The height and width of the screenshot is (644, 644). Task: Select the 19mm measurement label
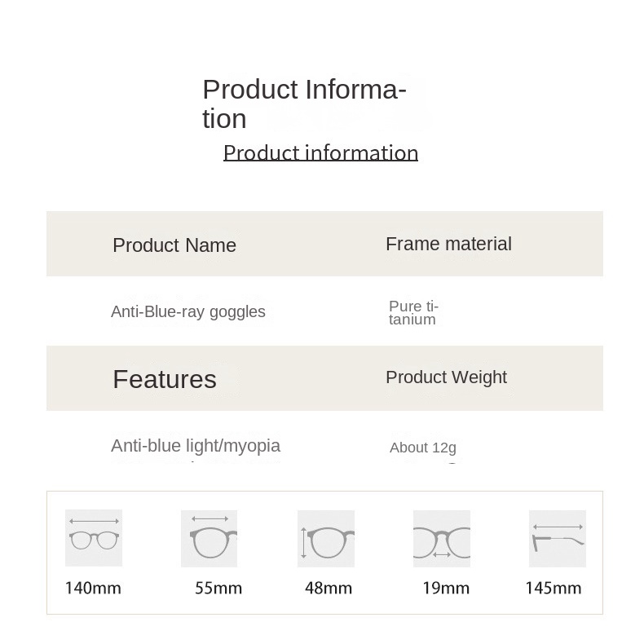point(446,588)
